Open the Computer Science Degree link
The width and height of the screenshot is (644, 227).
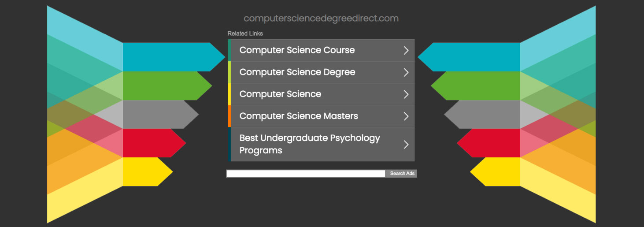click(x=297, y=72)
